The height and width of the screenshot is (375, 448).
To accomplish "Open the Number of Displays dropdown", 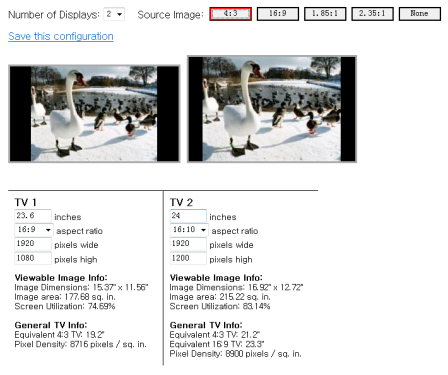I will (x=114, y=14).
